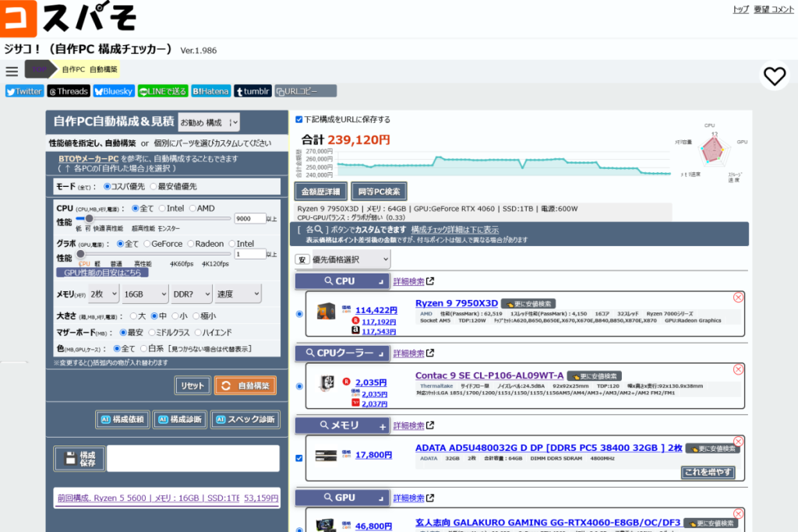The width and height of the screenshot is (798, 532).
Task: Click 自作PC 自動構築 breadcrumb
Action: [90, 69]
